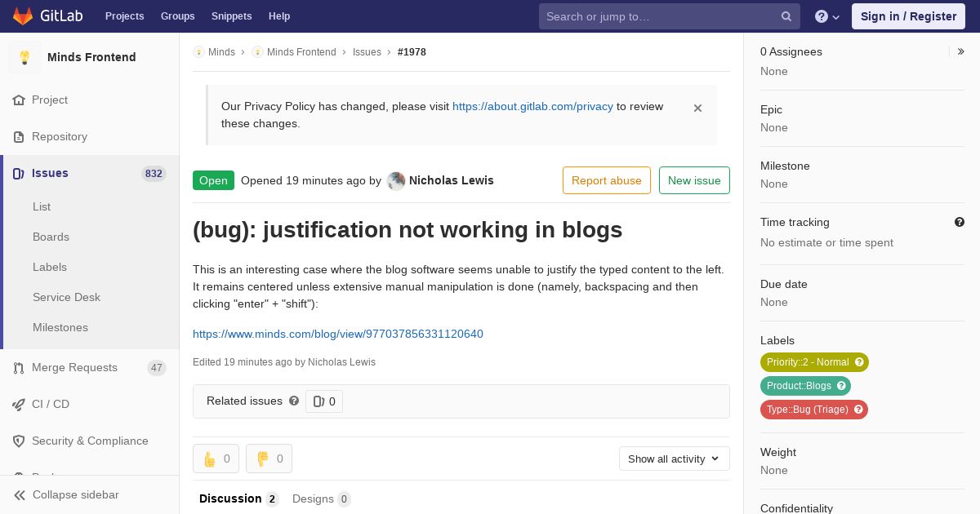Screen dimensions: 980x514
Task: Open the Projects menu
Action: point(124,16)
